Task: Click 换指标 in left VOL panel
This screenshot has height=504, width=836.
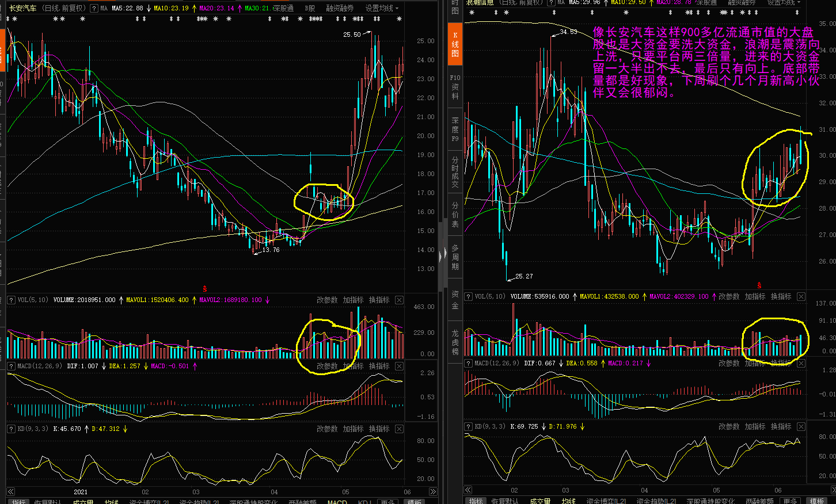Action: [x=379, y=300]
